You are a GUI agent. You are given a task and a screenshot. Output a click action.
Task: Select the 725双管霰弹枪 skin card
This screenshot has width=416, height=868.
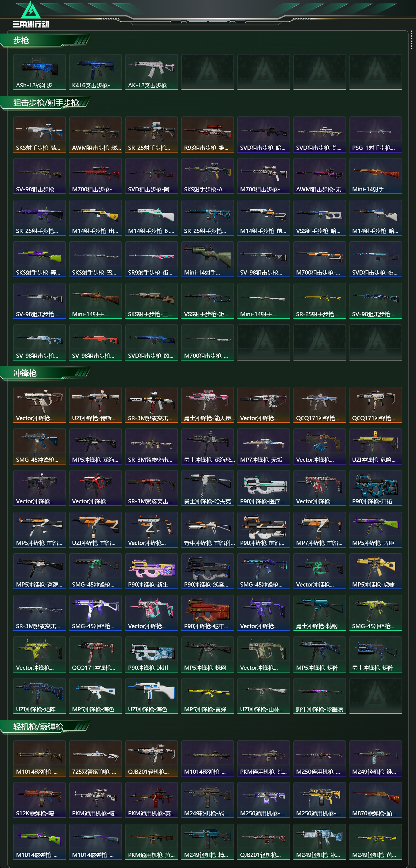click(x=95, y=758)
